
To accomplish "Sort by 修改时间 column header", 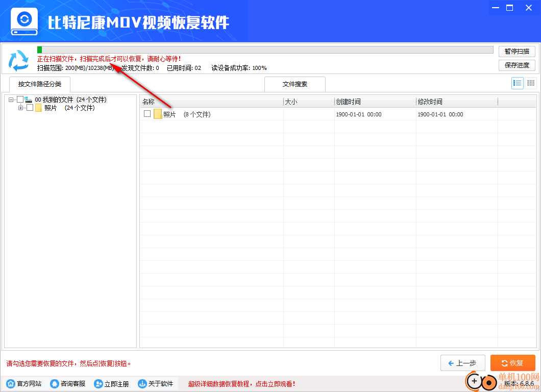I will 457,102.
